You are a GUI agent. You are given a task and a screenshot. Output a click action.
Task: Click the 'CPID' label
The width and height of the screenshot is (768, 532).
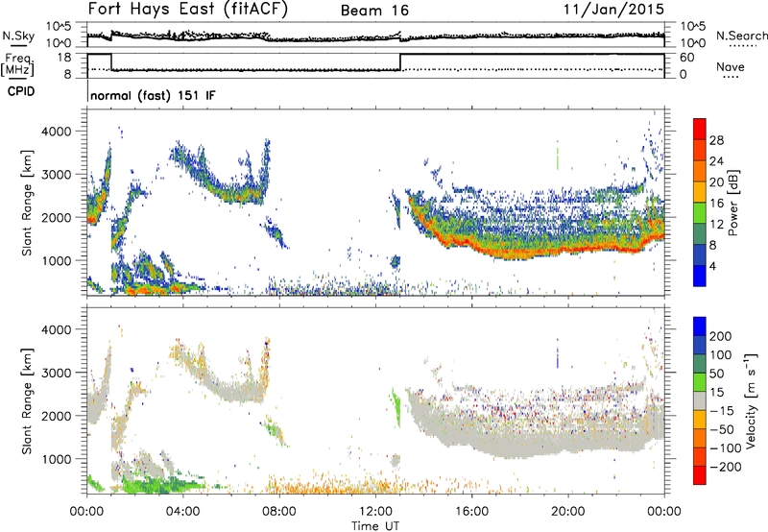coord(21,91)
